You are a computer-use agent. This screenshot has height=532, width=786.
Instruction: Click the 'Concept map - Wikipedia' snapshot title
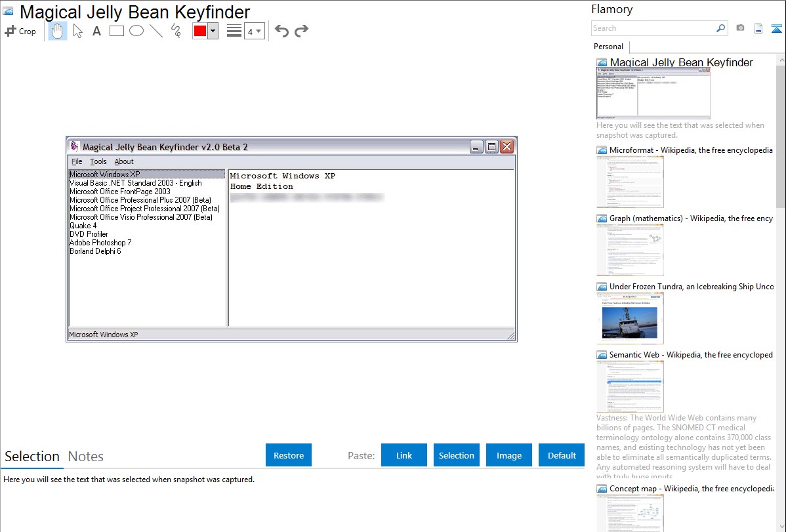click(691, 489)
